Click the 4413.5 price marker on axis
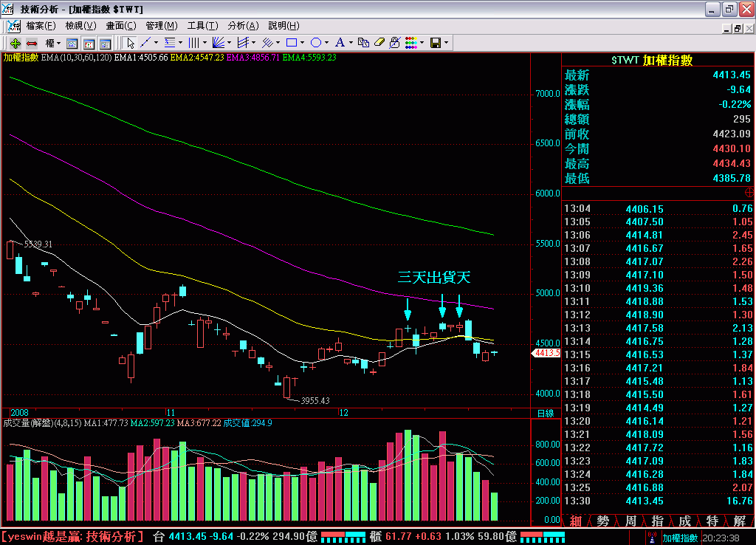 tap(546, 353)
